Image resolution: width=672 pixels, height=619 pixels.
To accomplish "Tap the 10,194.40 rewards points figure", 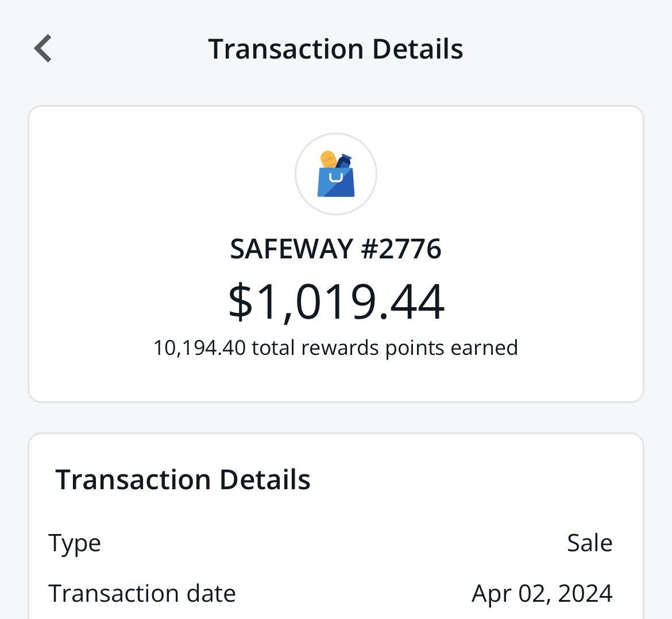I will tap(199, 348).
